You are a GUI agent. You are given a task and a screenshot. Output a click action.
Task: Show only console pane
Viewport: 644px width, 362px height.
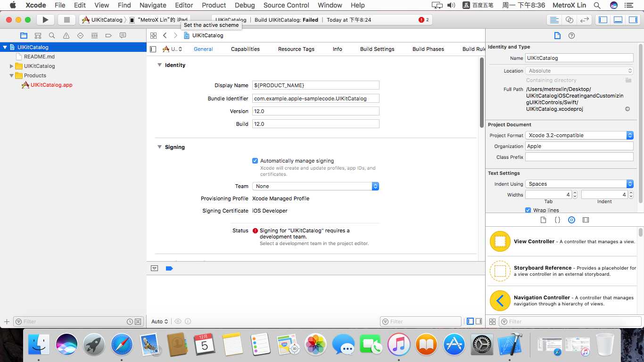479,321
